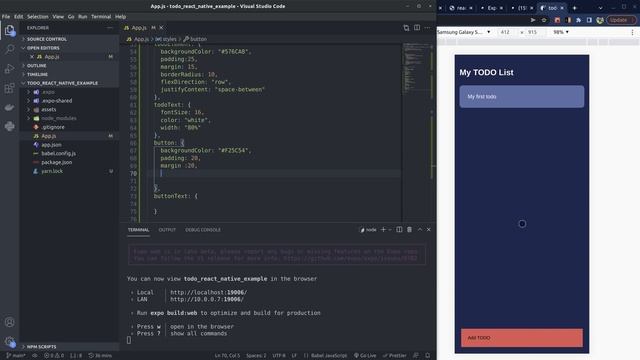Click the #576CA8 color value in code
Screen dimensions: 640x360
pyautogui.click(x=233, y=52)
